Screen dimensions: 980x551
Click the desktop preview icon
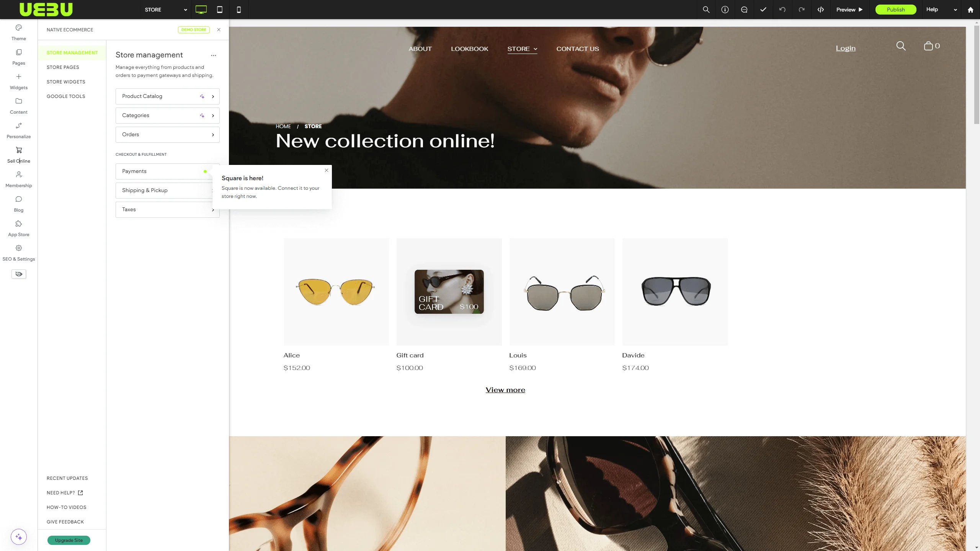point(201,10)
